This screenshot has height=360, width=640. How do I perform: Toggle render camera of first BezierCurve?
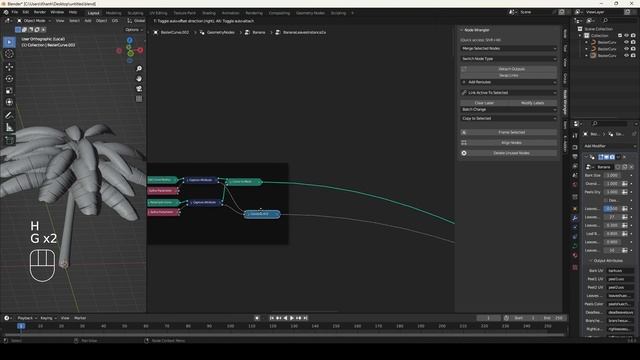[x=633, y=42]
